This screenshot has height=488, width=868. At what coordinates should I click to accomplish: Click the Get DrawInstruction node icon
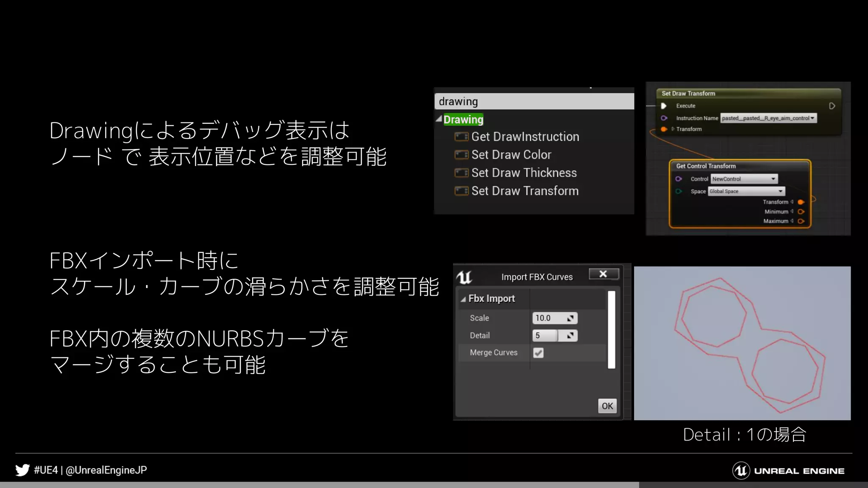[x=461, y=137]
